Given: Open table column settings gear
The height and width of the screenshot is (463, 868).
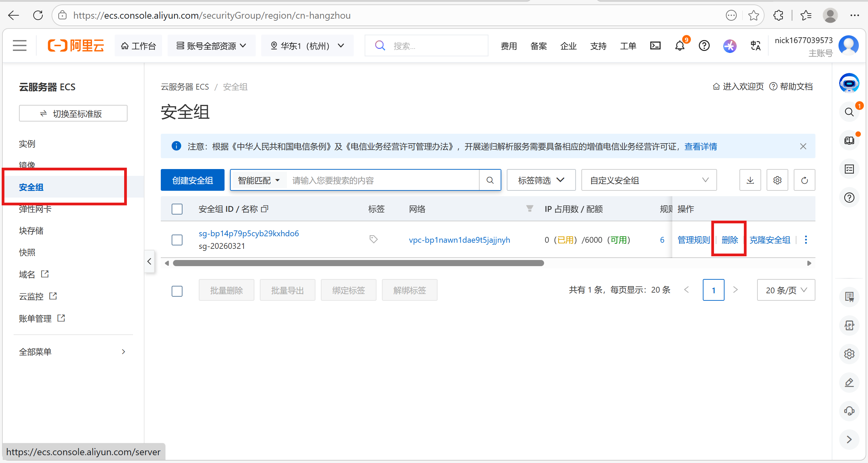Looking at the screenshot, I should click(777, 180).
